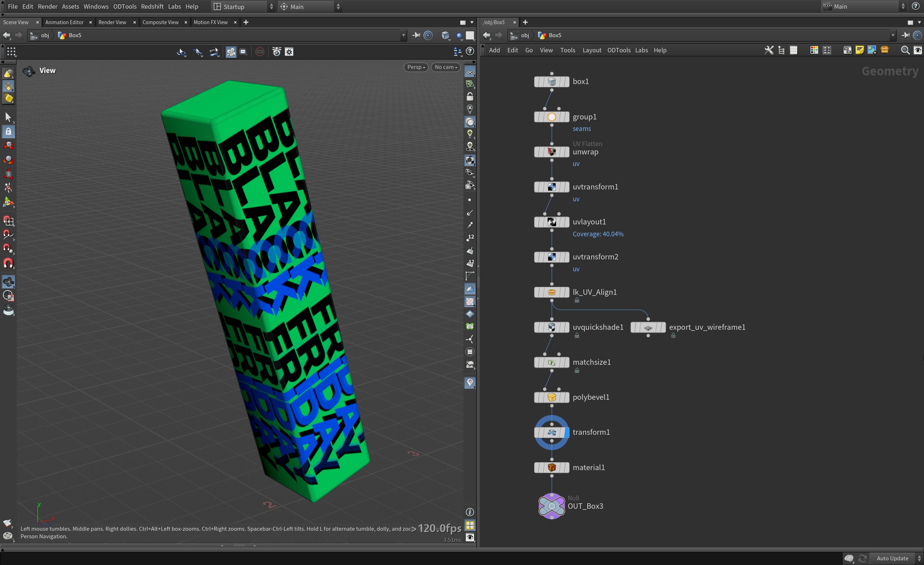Click the Auto Update button
The image size is (924, 565).
point(892,558)
